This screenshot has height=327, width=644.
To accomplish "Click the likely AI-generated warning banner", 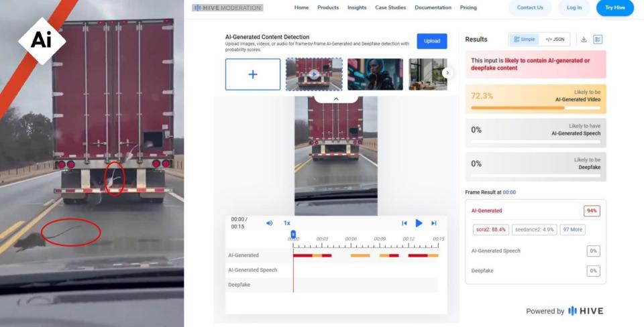I will 535,64.
